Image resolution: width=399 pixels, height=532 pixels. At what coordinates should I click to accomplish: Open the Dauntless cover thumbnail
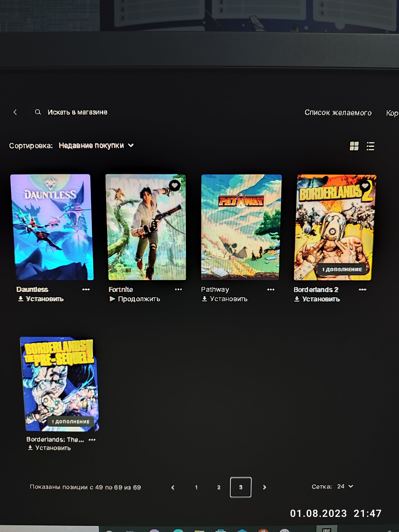pos(52,227)
